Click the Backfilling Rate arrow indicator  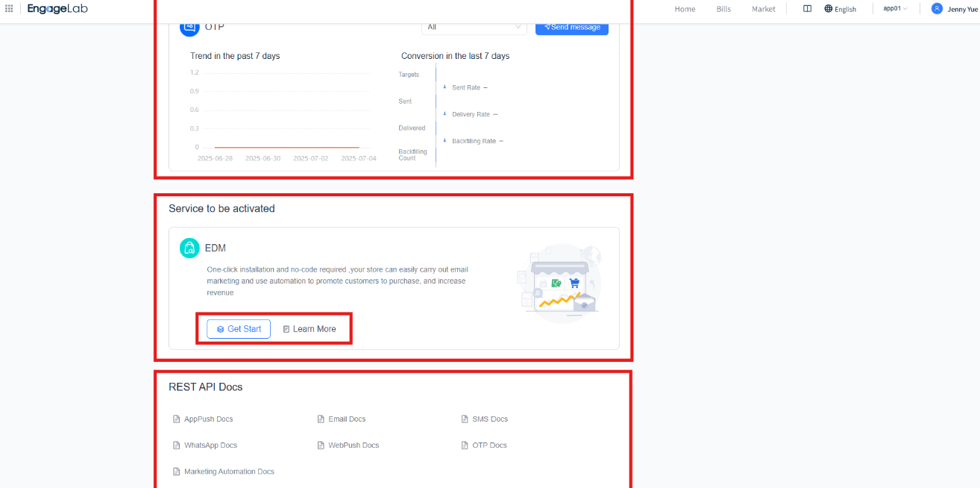[x=445, y=140]
